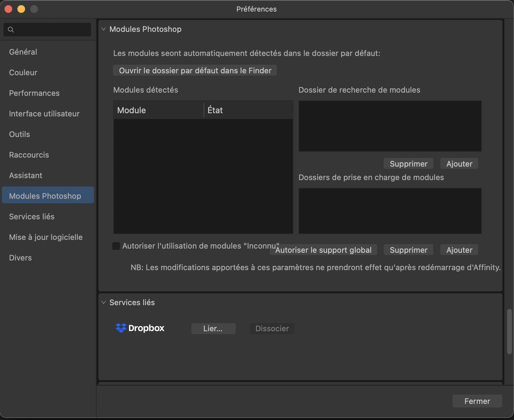Image resolution: width=514 pixels, height=420 pixels.
Task: Enable the "Inconnu" modules checkbox
Action: coord(116,246)
